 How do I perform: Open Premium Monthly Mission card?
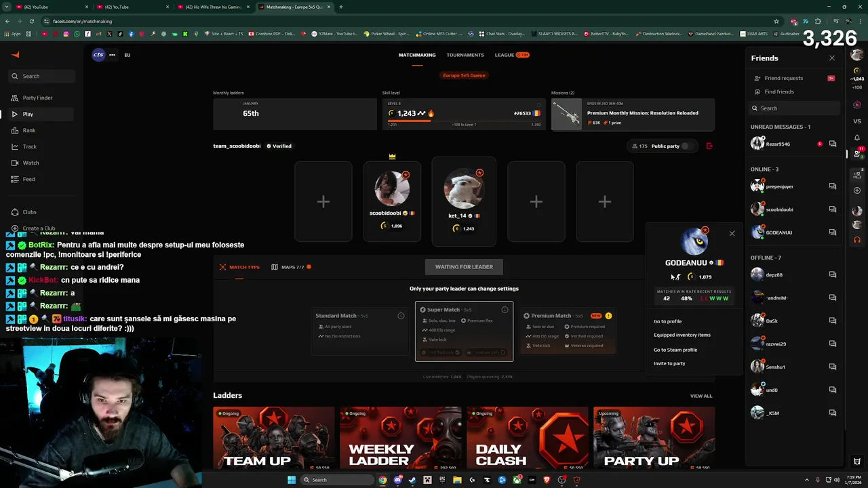coord(633,114)
